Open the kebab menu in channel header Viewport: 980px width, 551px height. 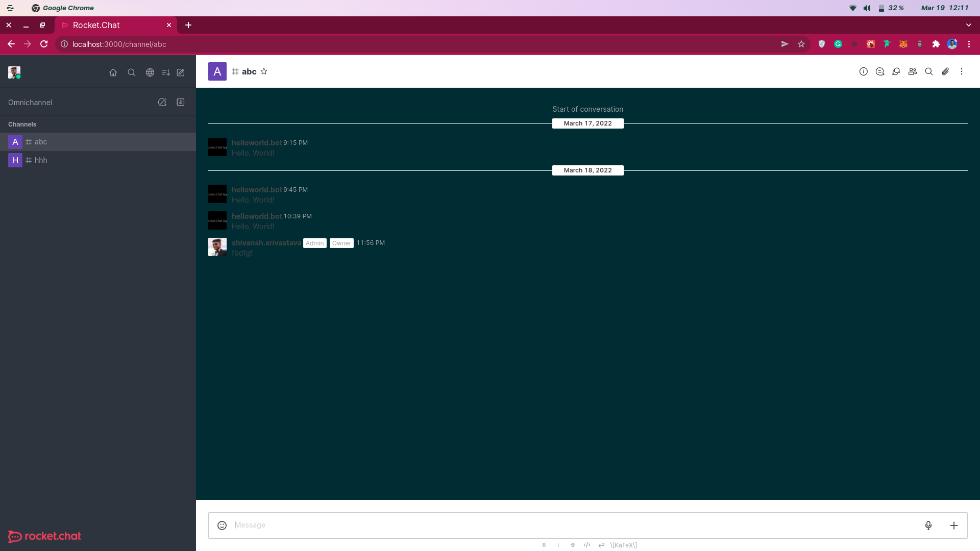tap(962, 71)
